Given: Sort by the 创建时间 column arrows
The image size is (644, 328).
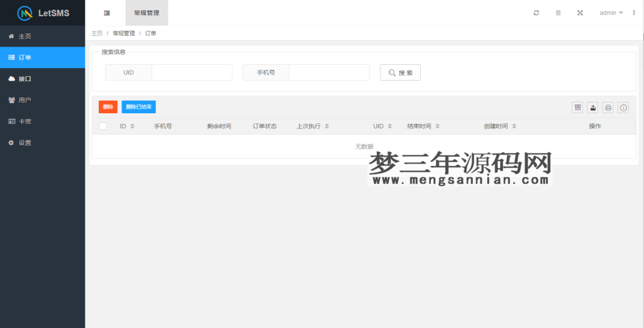Looking at the screenshot, I should pyautogui.click(x=514, y=126).
